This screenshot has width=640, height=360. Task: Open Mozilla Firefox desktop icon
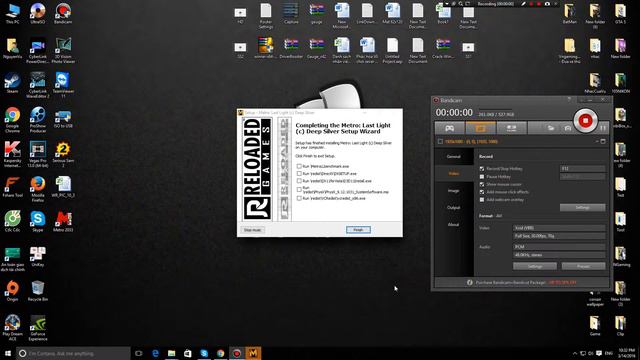[x=38, y=189]
